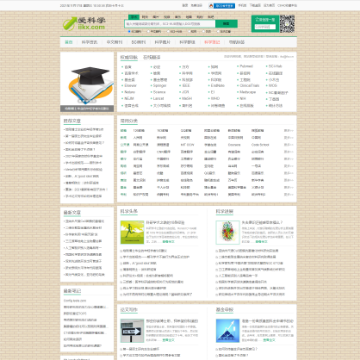
Task: Open the green running figure article thumbnail
Action: (132, 232)
